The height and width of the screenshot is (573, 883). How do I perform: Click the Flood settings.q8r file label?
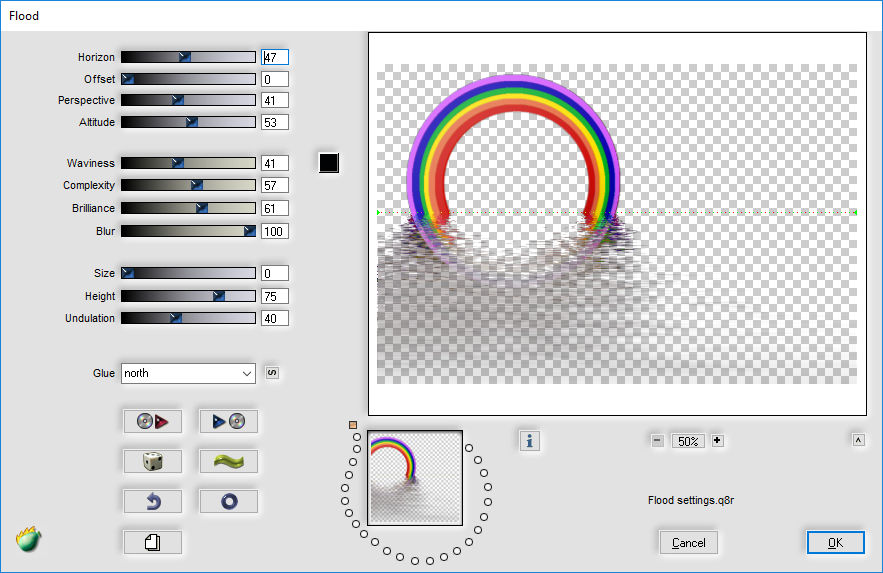click(x=691, y=500)
